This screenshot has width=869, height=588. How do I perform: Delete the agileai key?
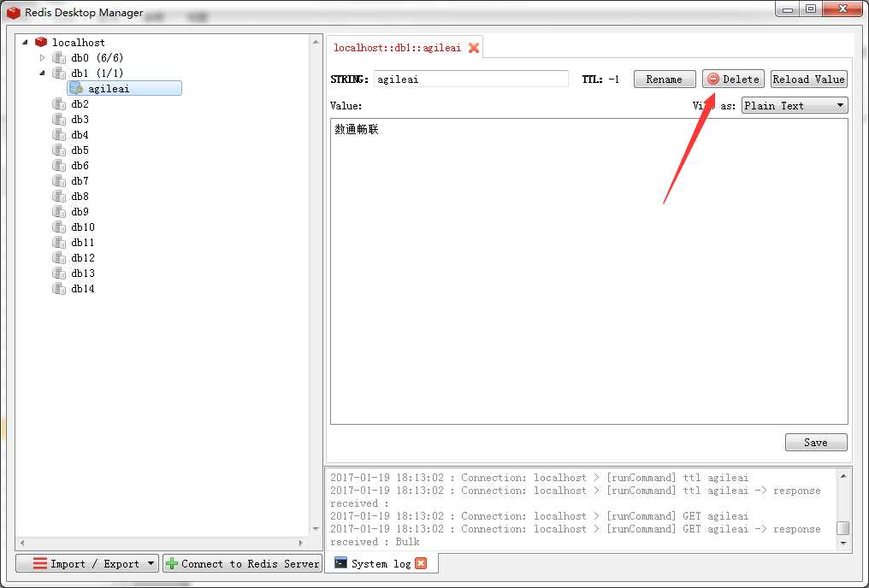tap(733, 79)
